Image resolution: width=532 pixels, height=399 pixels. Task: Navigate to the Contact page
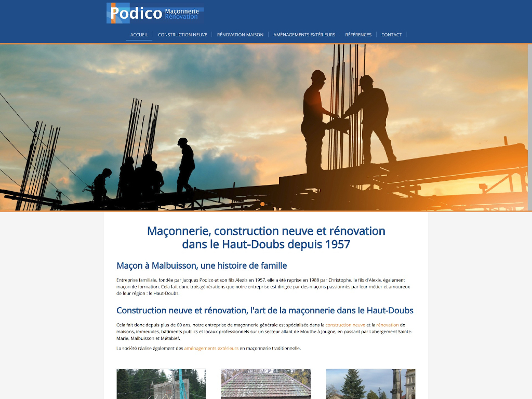[391, 35]
